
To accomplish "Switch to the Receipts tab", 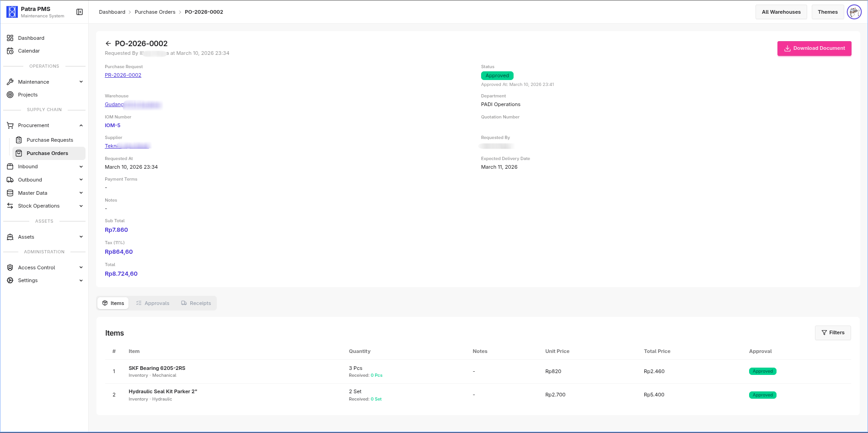I will click(x=196, y=303).
